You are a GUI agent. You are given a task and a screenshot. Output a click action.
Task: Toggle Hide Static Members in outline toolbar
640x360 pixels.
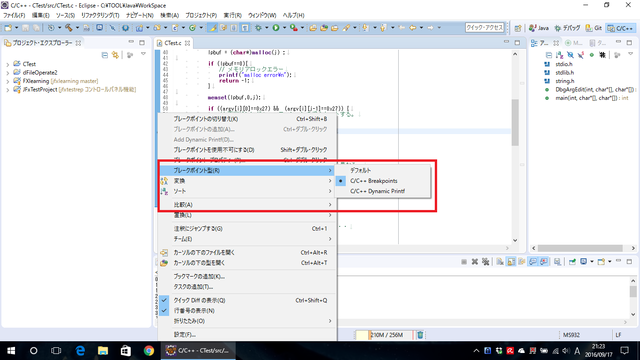coord(581,55)
